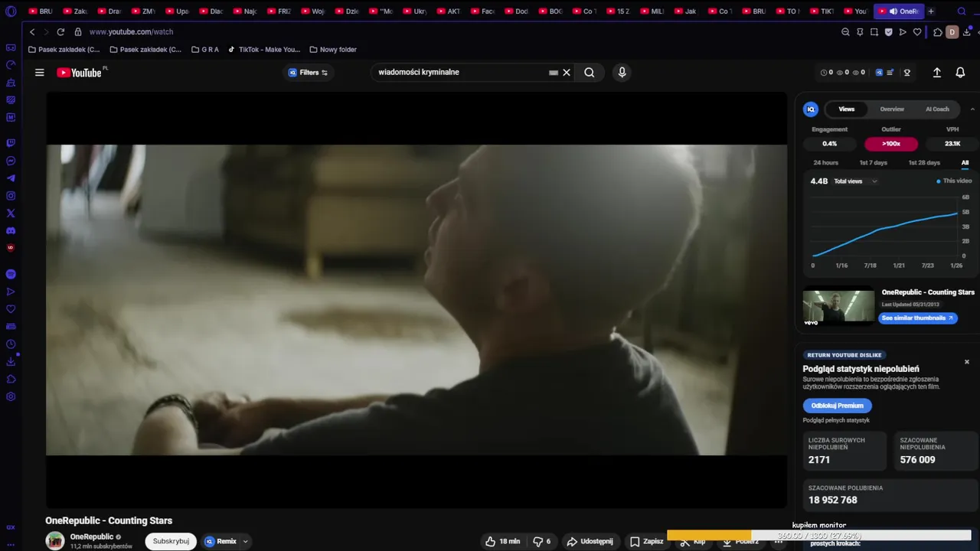Like the video, 18 mln thumbs up
Image resolution: width=980 pixels, height=551 pixels.
point(502,541)
